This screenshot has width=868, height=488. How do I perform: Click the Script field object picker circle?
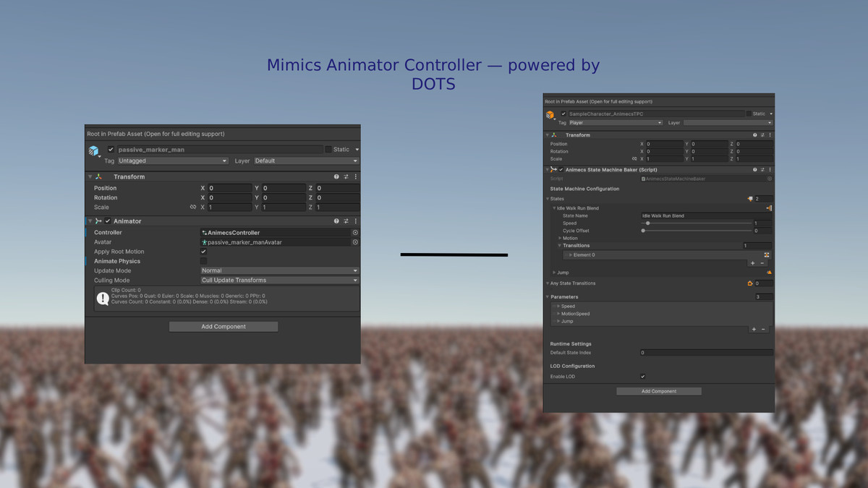(770, 179)
